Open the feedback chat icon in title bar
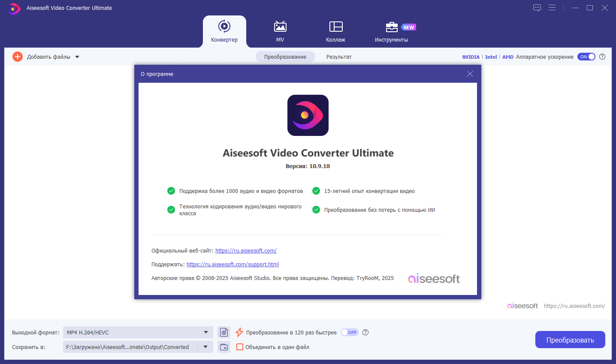This screenshot has height=364, width=616. pos(537,8)
